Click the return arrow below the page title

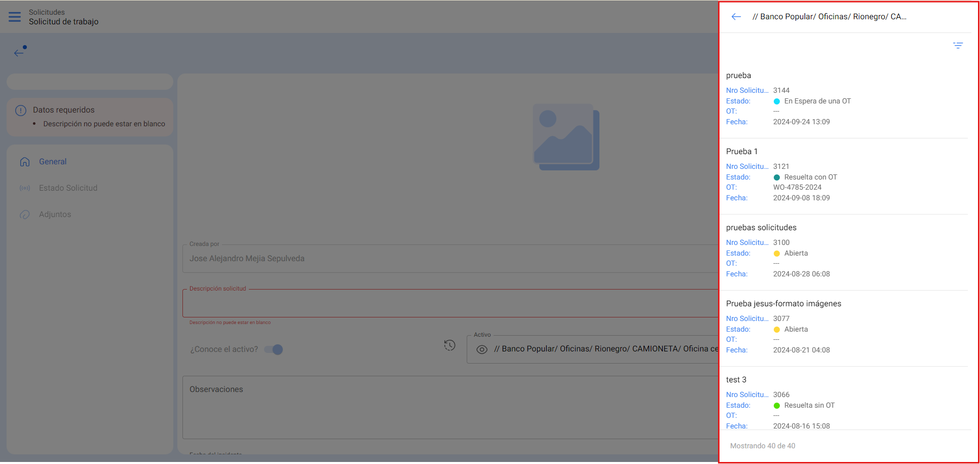click(x=19, y=52)
